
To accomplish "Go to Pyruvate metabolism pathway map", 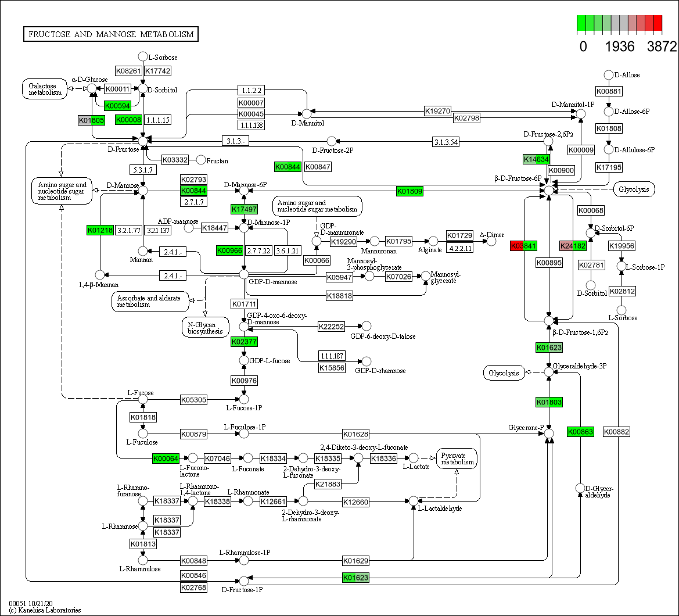I will coord(457,458).
